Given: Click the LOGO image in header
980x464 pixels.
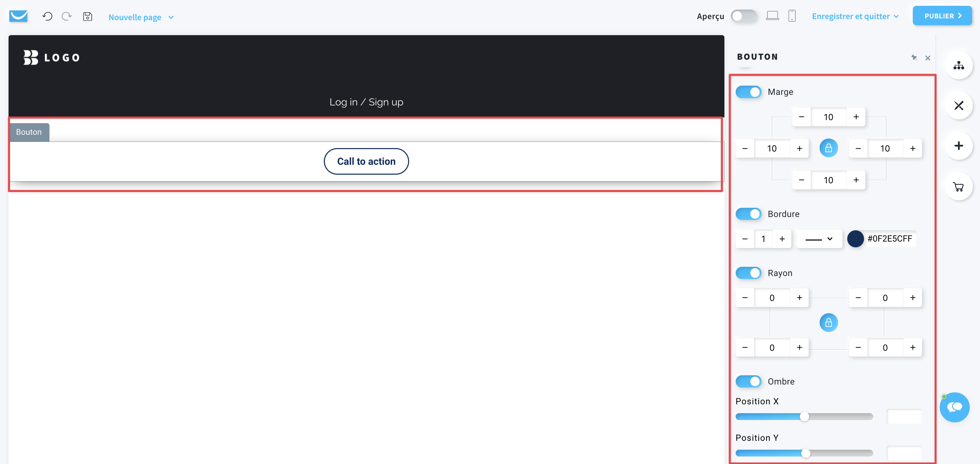Looking at the screenshot, I should click(x=52, y=57).
